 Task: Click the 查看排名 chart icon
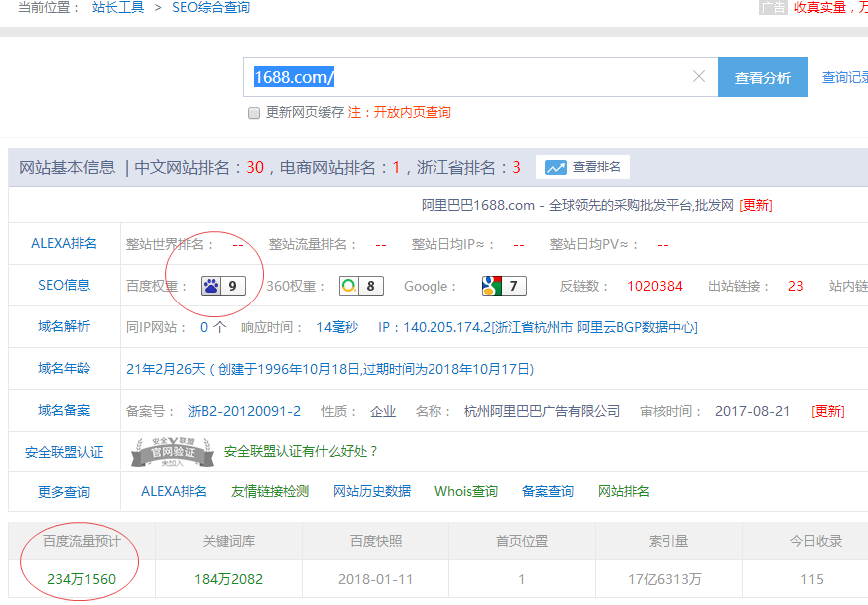(555, 167)
